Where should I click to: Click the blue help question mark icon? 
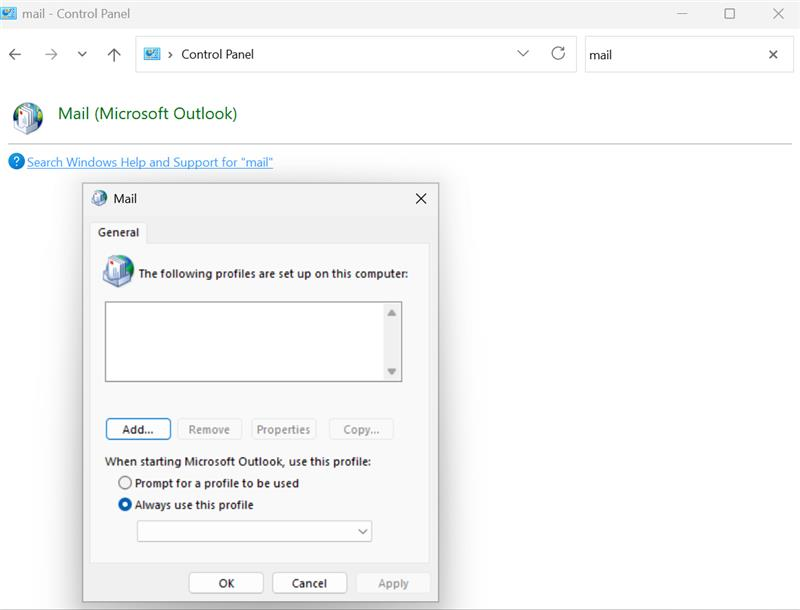coord(16,162)
